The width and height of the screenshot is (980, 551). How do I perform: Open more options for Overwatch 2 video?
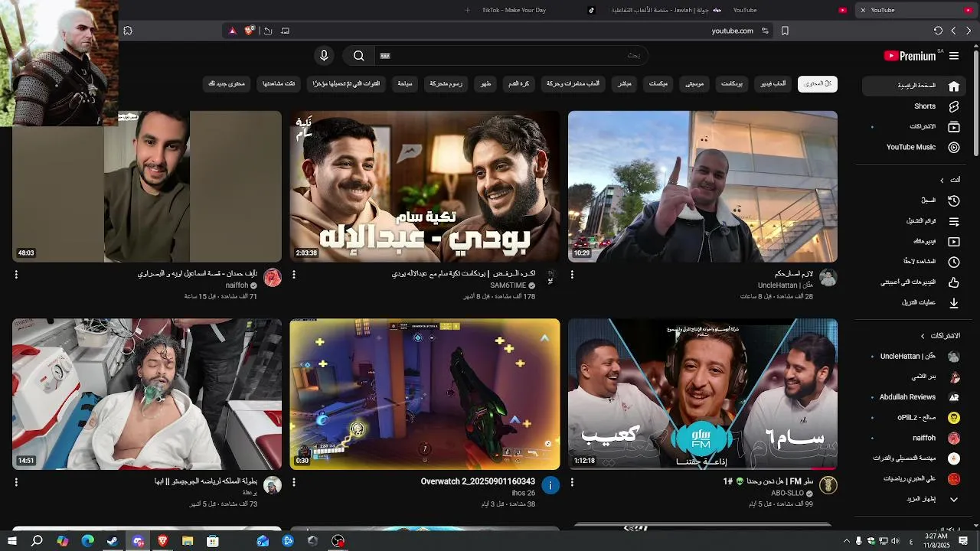294,483
